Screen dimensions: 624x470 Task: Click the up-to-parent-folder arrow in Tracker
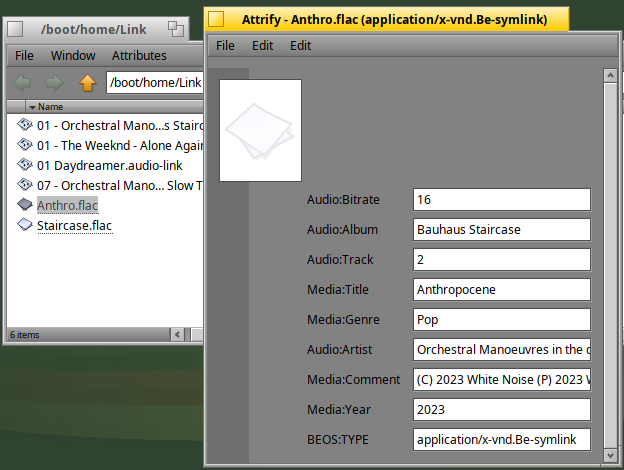pos(88,83)
